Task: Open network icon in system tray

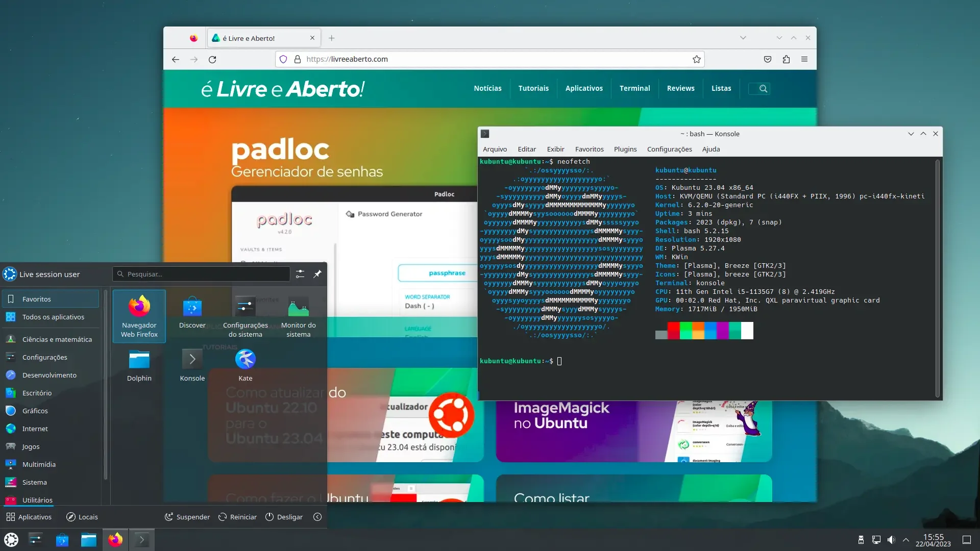Action: pyautogui.click(x=876, y=540)
